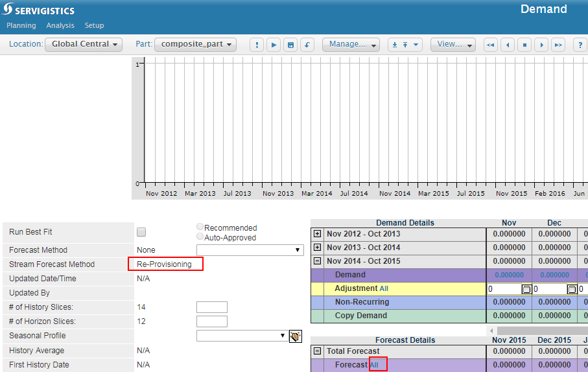
Task: Select the Recommended radio button
Action: point(200,226)
